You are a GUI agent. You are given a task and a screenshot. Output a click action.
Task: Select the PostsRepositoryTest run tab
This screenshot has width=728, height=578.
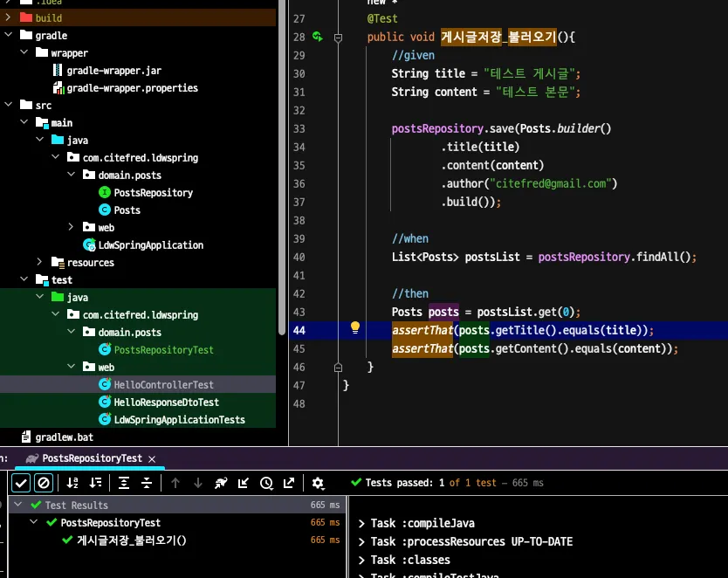pyautogui.click(x=92, y=458)
